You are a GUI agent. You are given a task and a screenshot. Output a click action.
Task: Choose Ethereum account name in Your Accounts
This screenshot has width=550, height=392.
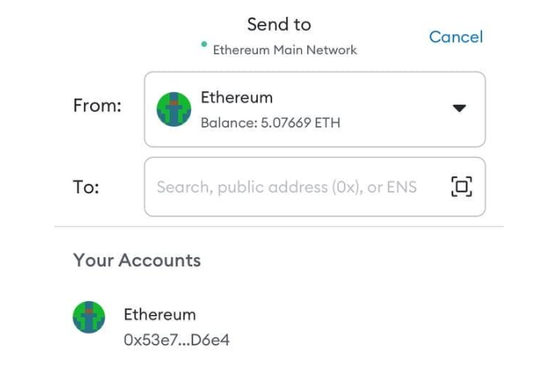click(x=159, y=314)
